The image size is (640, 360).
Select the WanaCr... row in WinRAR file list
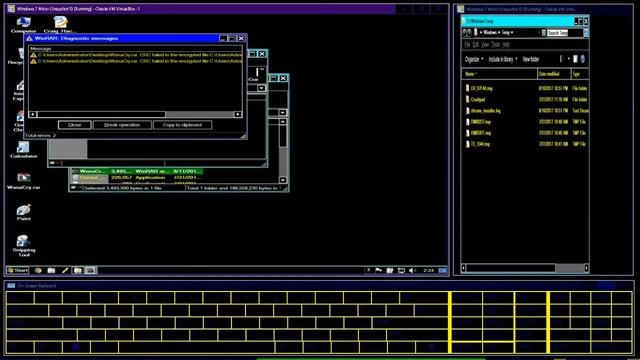[x=137, y=171]
